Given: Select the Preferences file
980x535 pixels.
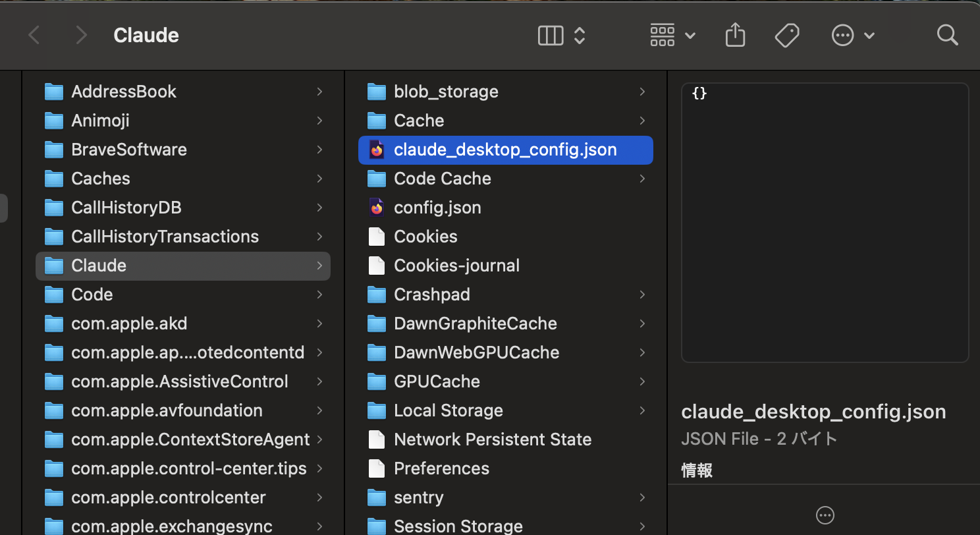Looking at the screenshot, I should pos(506,468).
